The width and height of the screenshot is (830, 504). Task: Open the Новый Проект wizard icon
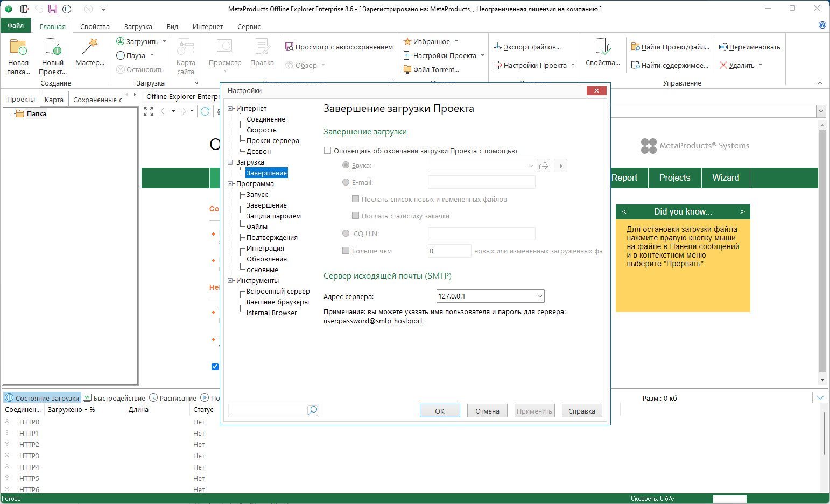(x=53, y=47)
